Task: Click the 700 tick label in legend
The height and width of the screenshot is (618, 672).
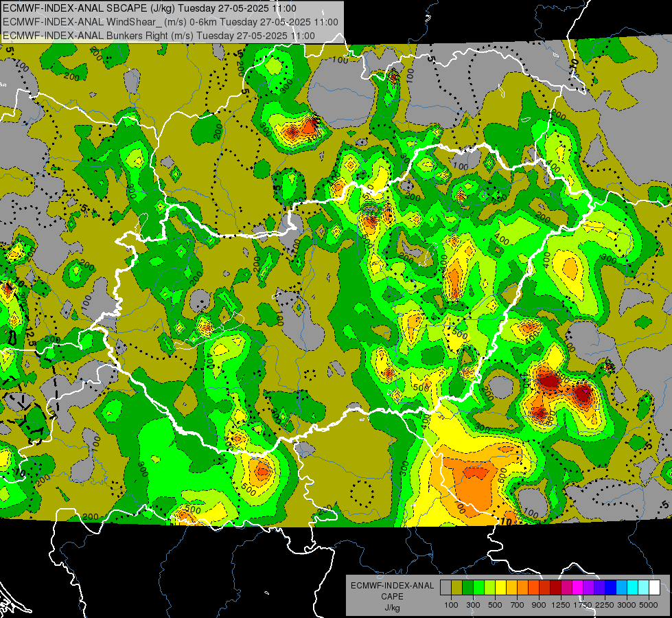Action: click(518, 605)
